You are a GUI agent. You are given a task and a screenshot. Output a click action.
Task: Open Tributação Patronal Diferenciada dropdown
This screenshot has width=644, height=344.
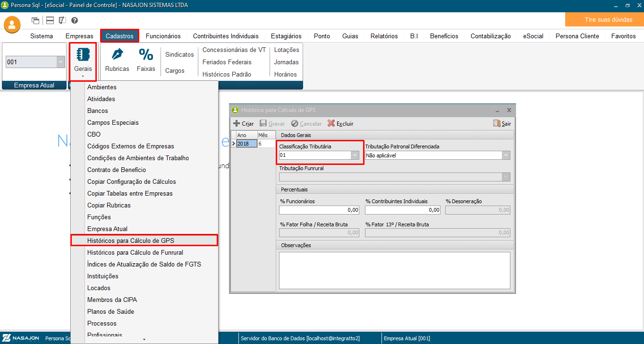(506, 155)
